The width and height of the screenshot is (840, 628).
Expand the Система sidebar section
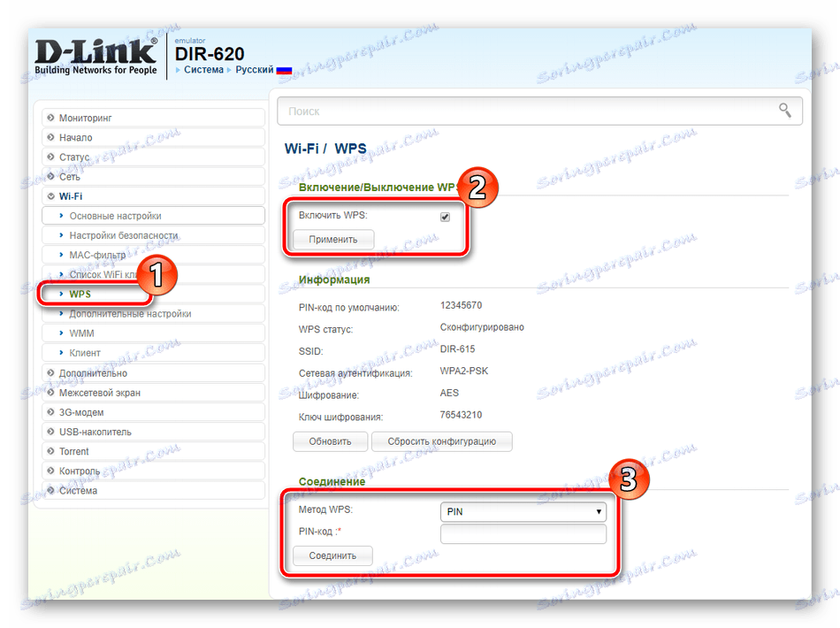coord(153,491)
